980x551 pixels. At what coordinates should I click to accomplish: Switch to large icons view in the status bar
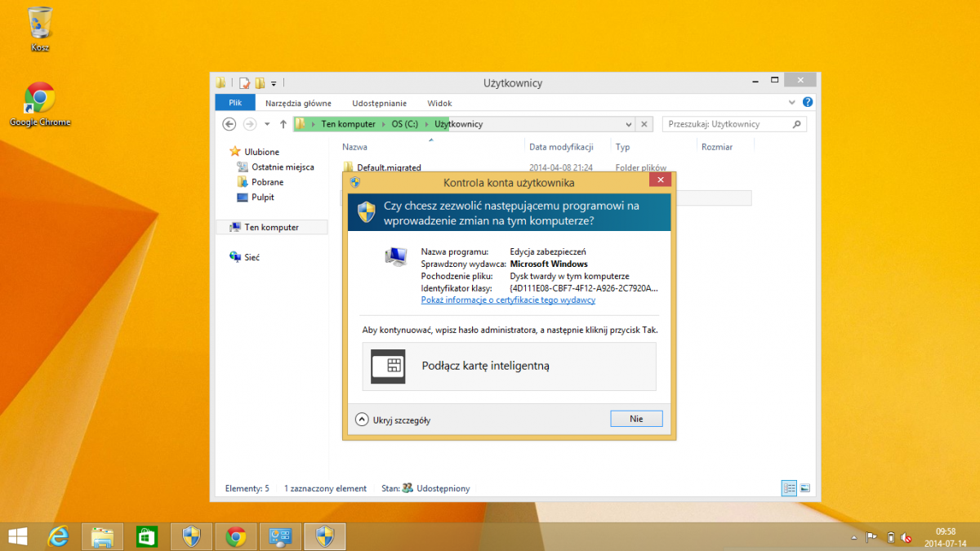804,488
